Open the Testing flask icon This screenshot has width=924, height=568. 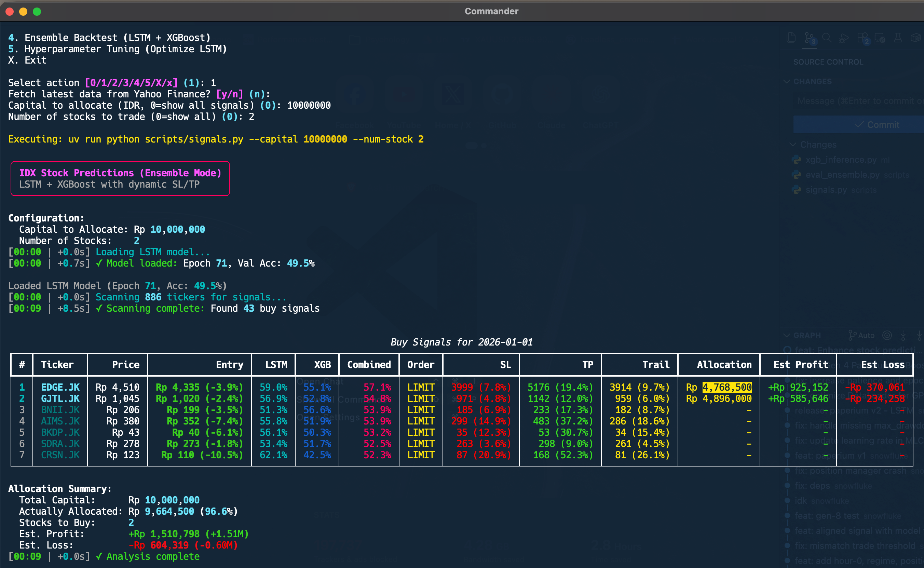click(898, 38)
